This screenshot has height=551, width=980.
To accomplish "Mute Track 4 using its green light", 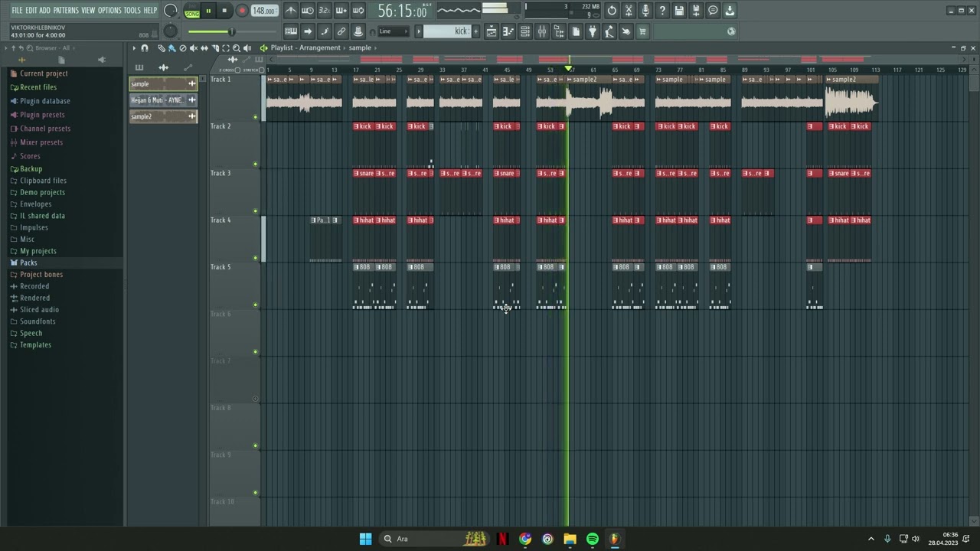I will (x=255, y=258).
